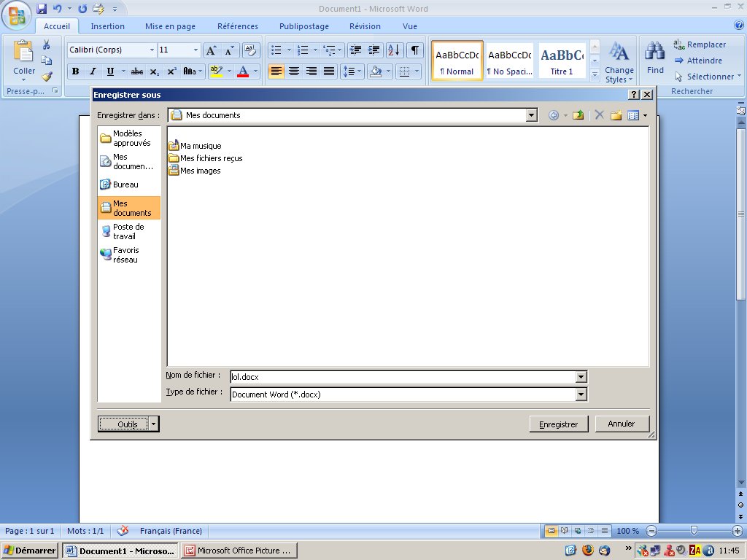Click the file name input field

tap(403, 377)
